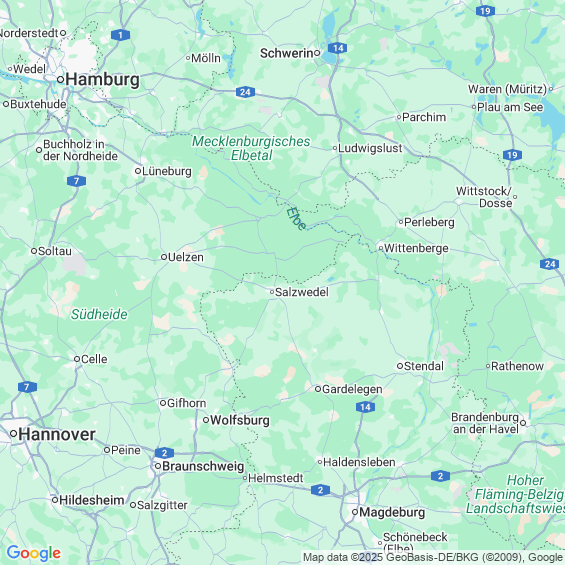Click the Salzwedel town marker
Viewport: 565px width, 565px height.
click(x=272, y=292)
